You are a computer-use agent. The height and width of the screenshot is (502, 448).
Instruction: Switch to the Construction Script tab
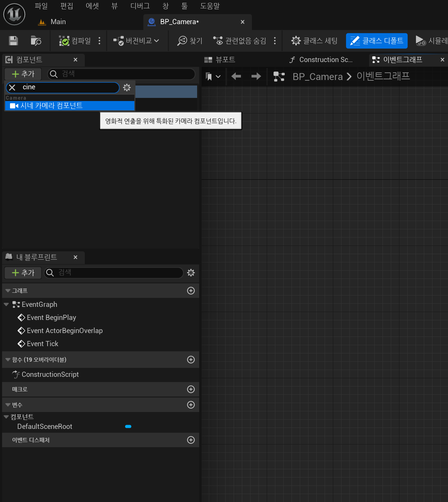(321, 60)
